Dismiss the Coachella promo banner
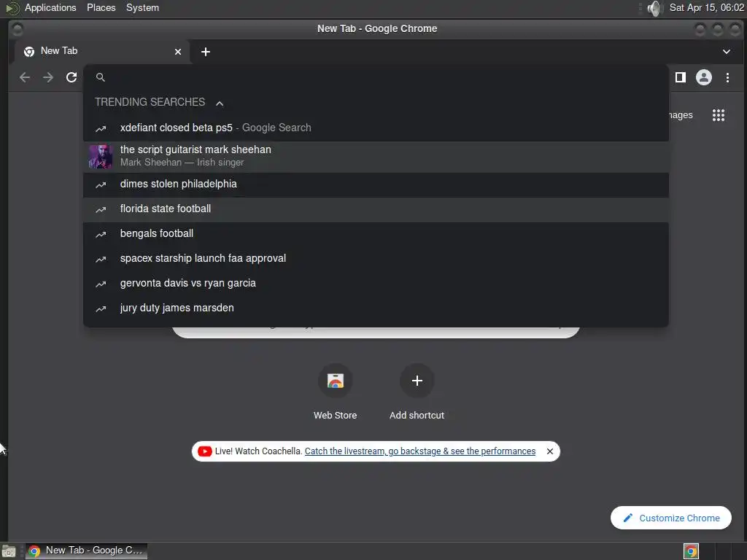The image size is (747, 560). click(550, 451)
